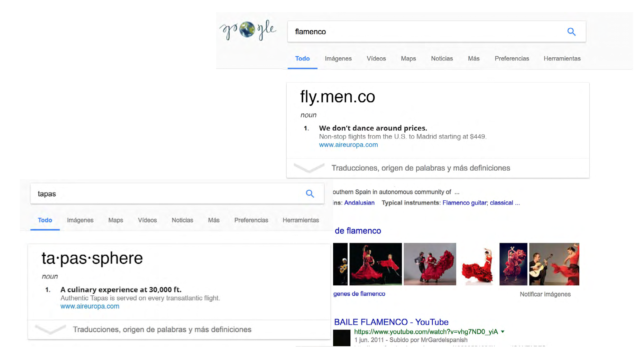Click '1 jun. 2011 - Subido por MrGardelspanish' text
Image resolution: width=644 pixels, height=351 pixels.
click(x=411, y=340)
